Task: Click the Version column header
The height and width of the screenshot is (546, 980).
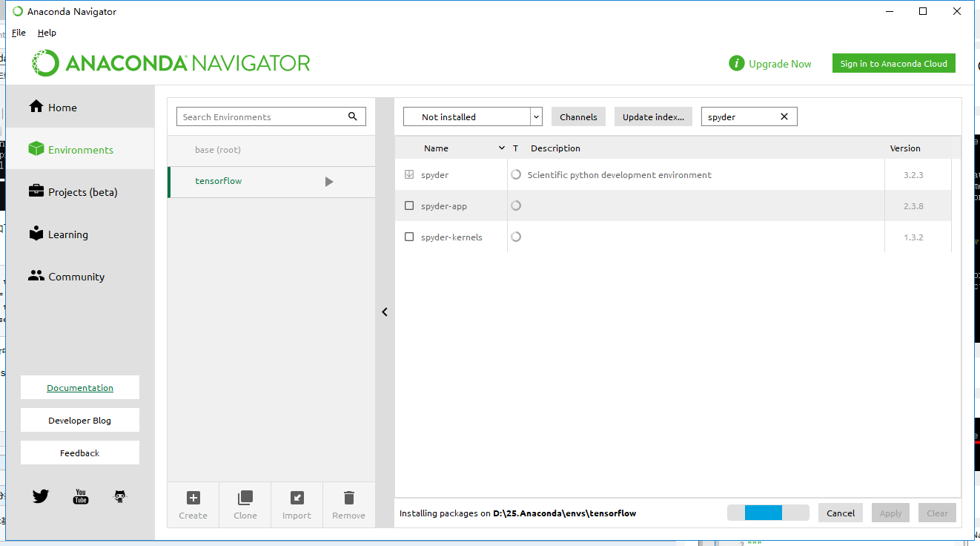Action: 905,148
